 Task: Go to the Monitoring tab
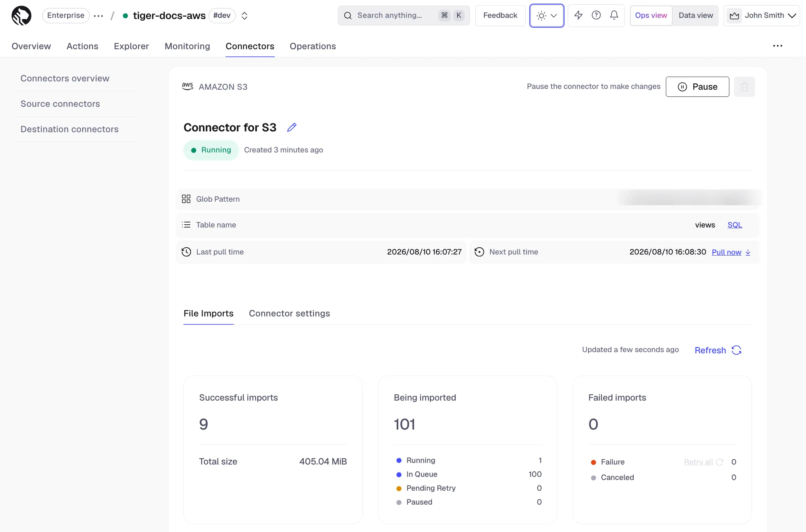[187, 46]
